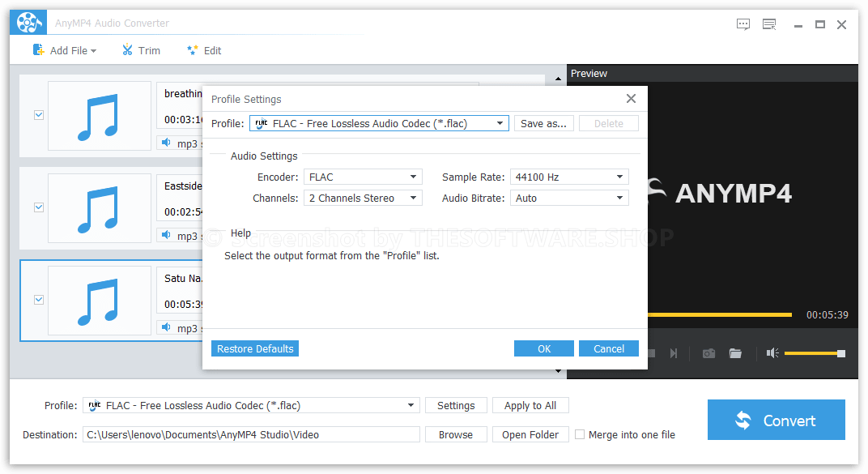This screenshot has width=868, height=474.
Task: Uncheck the Eastside track checkbox
Action: [x=39, y=207]
